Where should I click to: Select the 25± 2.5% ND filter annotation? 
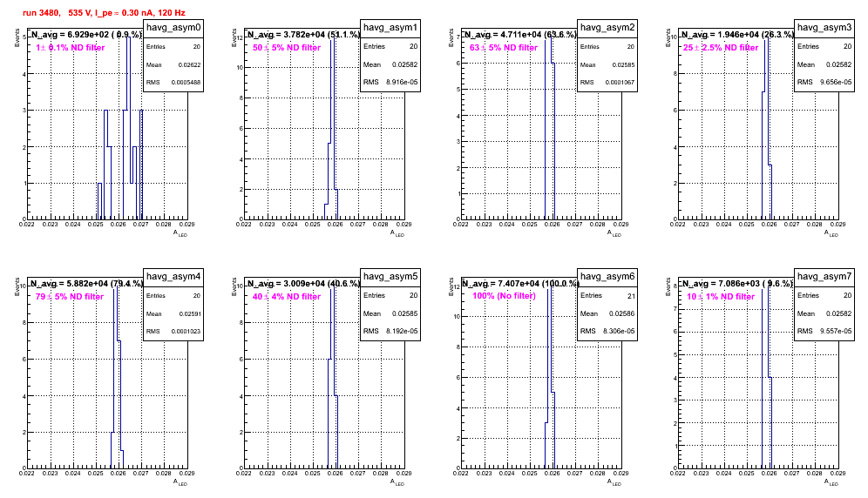[x=721, y=48]
